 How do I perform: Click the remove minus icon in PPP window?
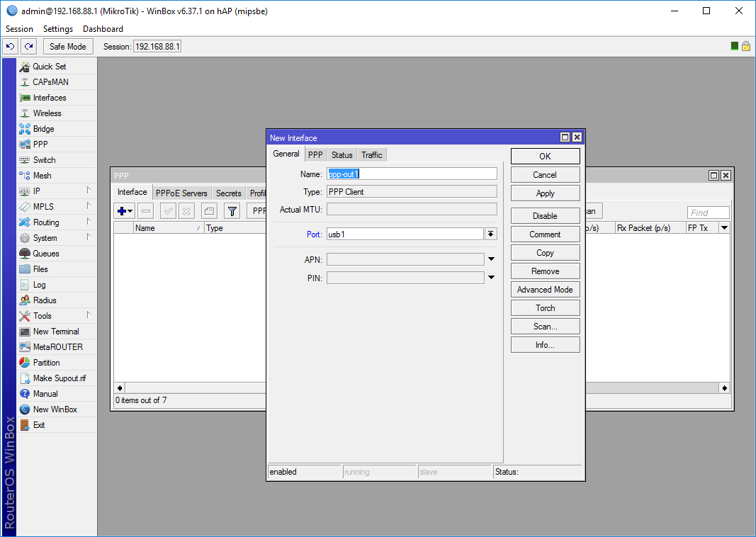[146, 211]
